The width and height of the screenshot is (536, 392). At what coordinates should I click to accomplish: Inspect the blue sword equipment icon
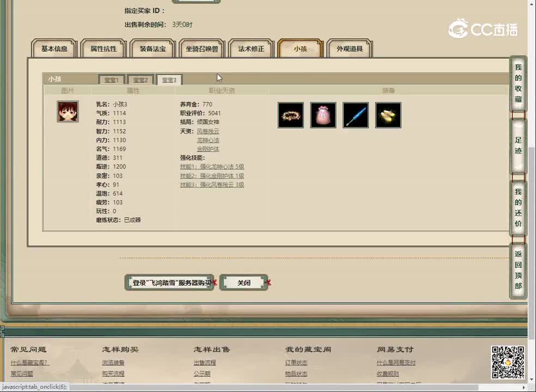tap(355, 115)
